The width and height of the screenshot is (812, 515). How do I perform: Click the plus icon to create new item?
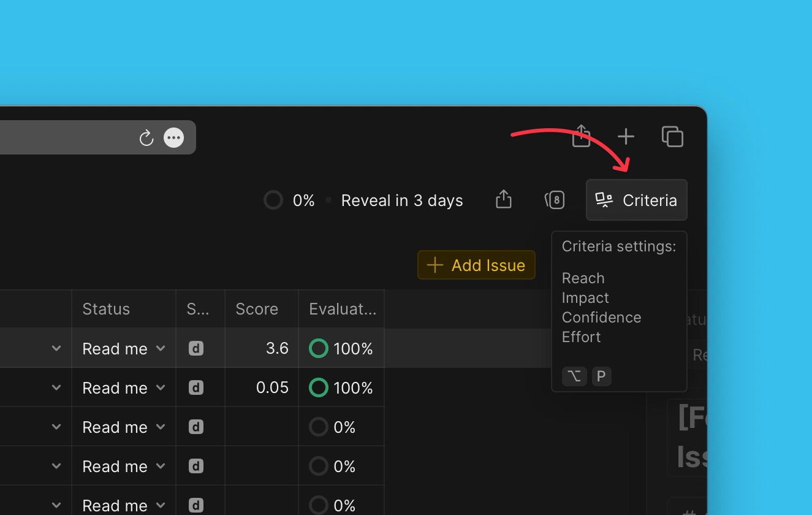point(626,137)
